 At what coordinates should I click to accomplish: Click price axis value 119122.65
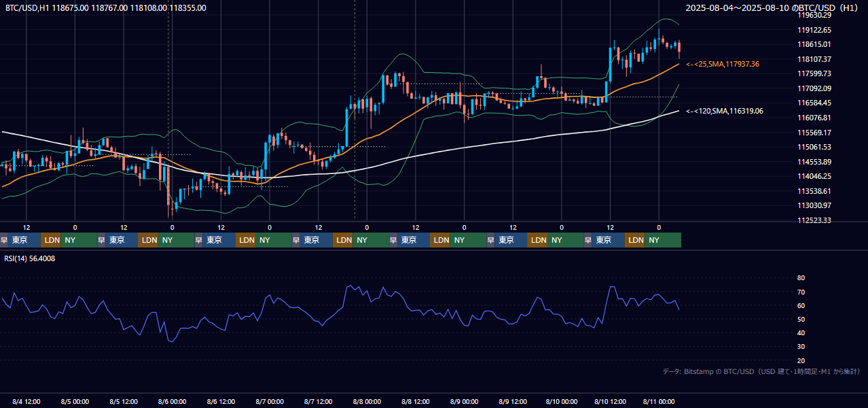pyautogui.click(x=814, y=30)
